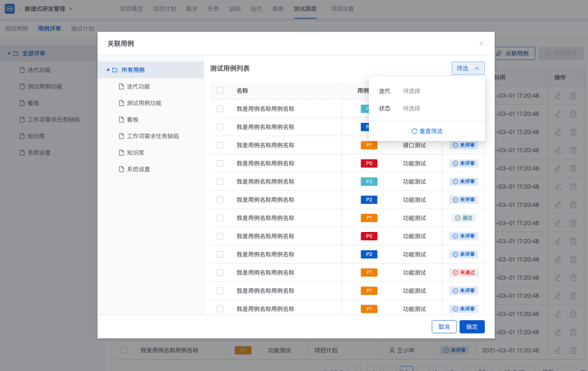Click edit pencil icon in first background row
The image size is (588, 371).
click(x=558, y=95)
